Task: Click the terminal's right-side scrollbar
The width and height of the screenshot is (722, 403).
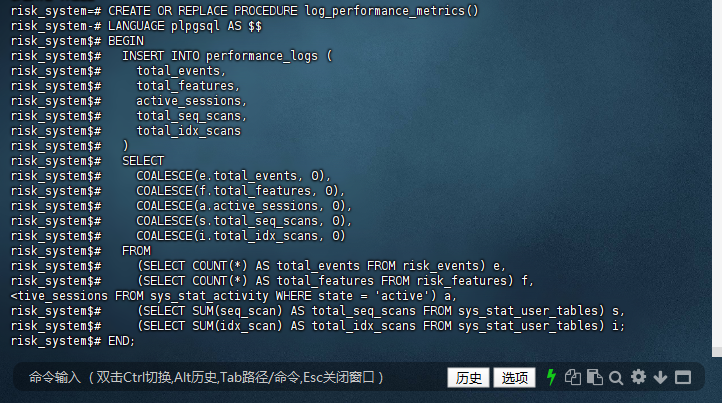Action: (x=717, y=180)
